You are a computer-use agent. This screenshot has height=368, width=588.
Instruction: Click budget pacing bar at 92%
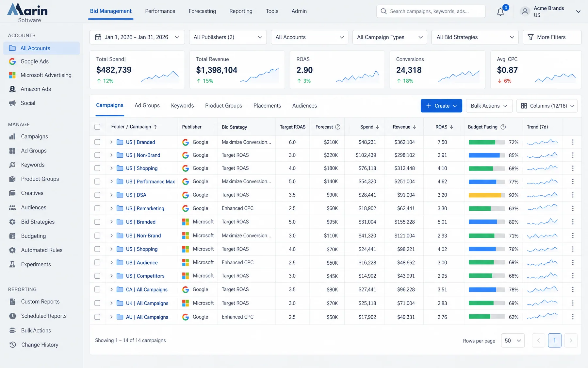coord(487,195)
